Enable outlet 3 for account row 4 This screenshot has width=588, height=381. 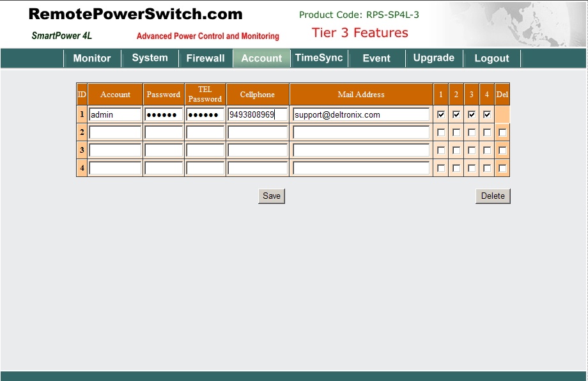click(472, 168)
